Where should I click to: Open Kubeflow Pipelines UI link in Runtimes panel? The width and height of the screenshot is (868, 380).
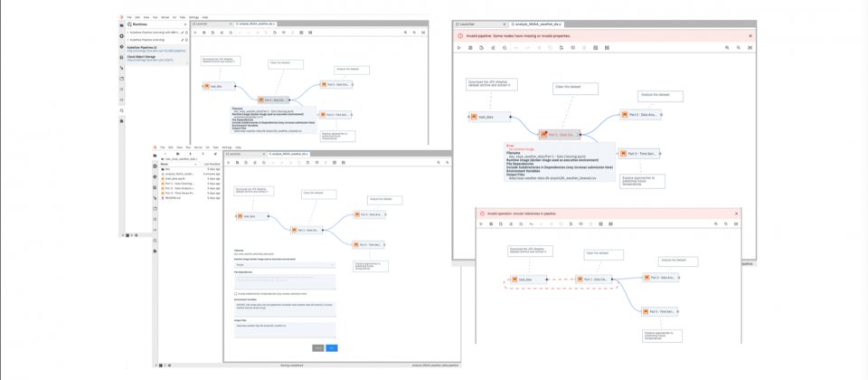point(156,51)
